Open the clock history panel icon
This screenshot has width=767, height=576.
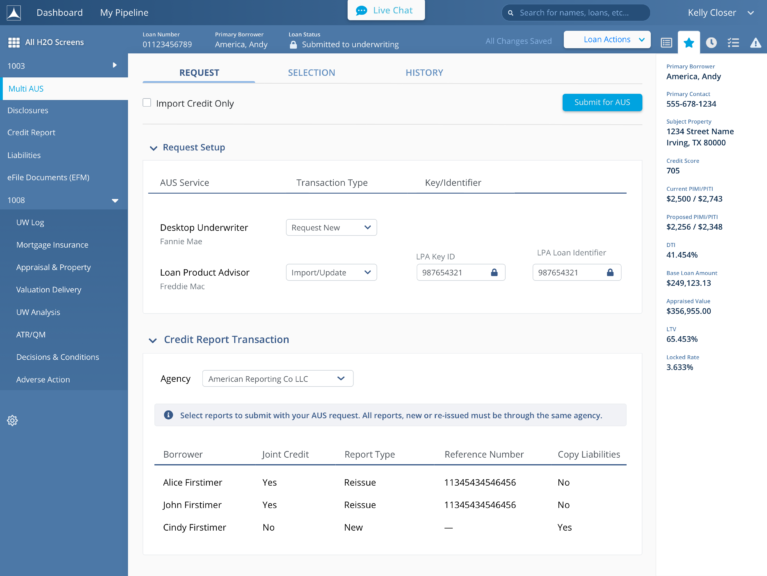point(711,43)
